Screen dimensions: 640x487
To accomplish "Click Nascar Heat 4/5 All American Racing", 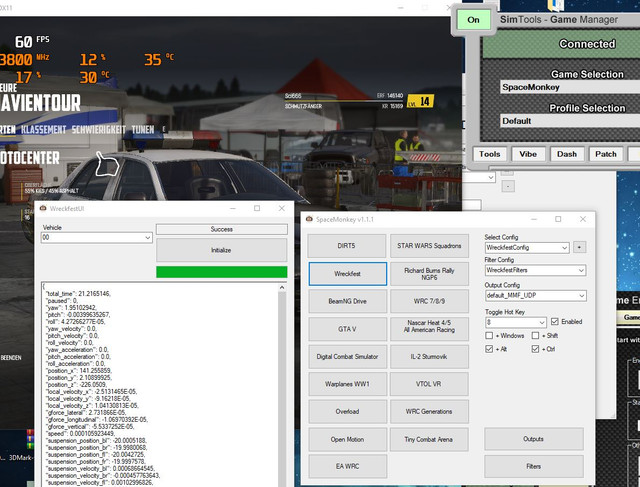I will (x=429, y=329).
